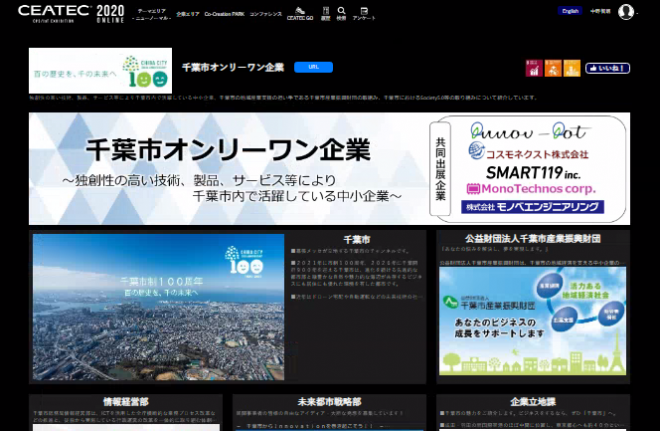Open the survey (アンケート) icon

pos(364,12)
